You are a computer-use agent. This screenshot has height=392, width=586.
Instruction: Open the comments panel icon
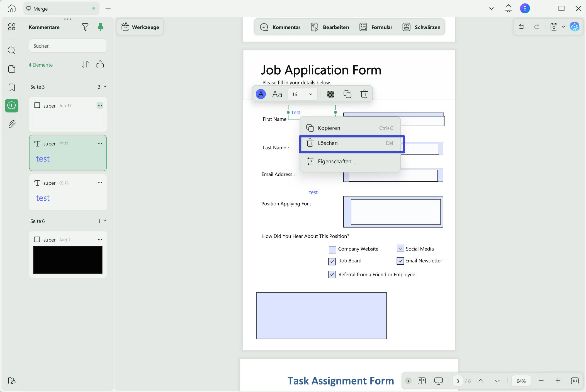tap(11, 106)
